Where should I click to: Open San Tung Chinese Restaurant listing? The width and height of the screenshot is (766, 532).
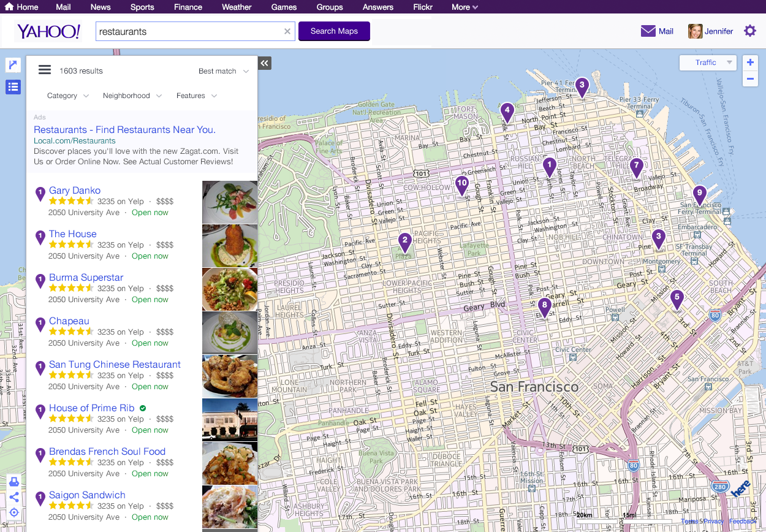click(x=115, y=365)
